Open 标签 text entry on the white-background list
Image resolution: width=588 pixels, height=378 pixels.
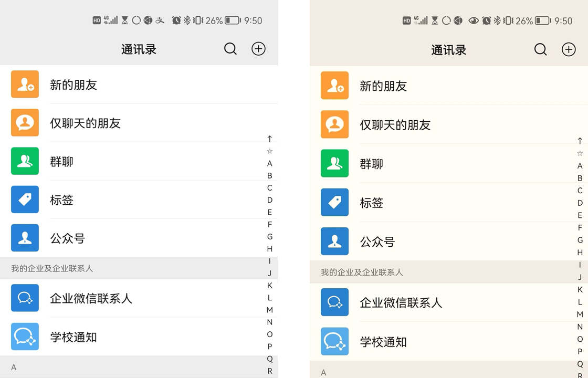[x=61, y=200]
